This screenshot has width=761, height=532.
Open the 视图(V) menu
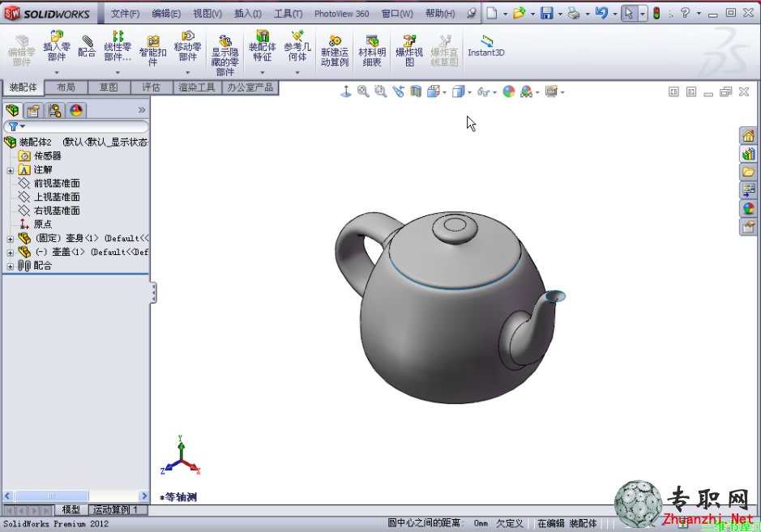(207, 14)
